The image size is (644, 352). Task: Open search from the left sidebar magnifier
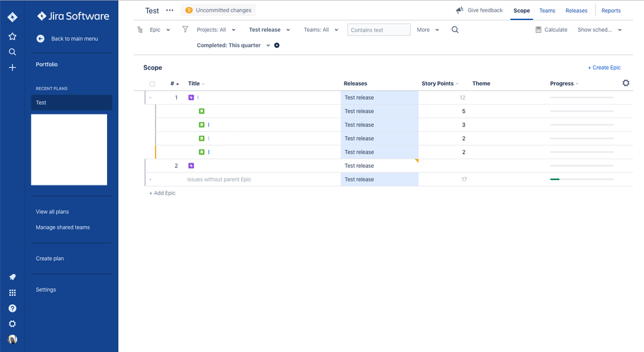click(12, 52)
